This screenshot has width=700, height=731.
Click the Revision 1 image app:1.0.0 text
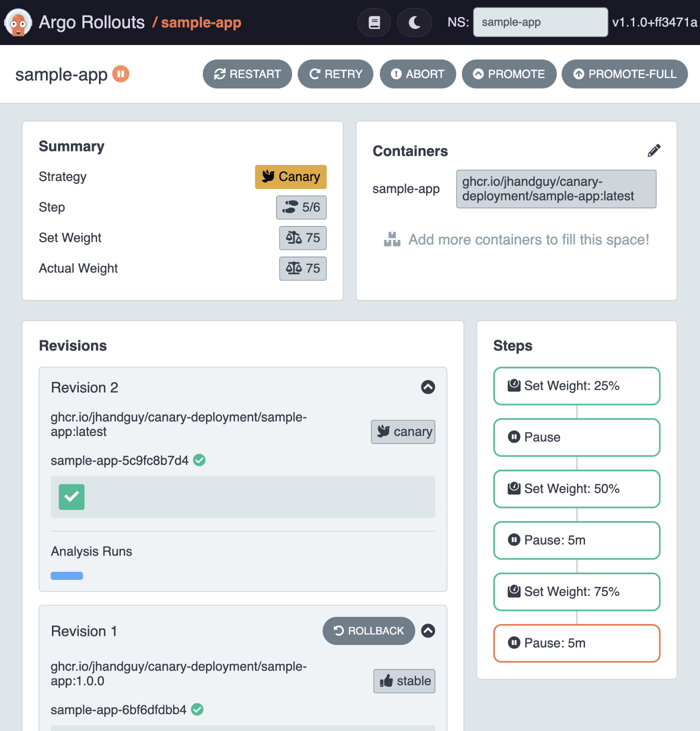pyautogui.click(x=178, y=674)
